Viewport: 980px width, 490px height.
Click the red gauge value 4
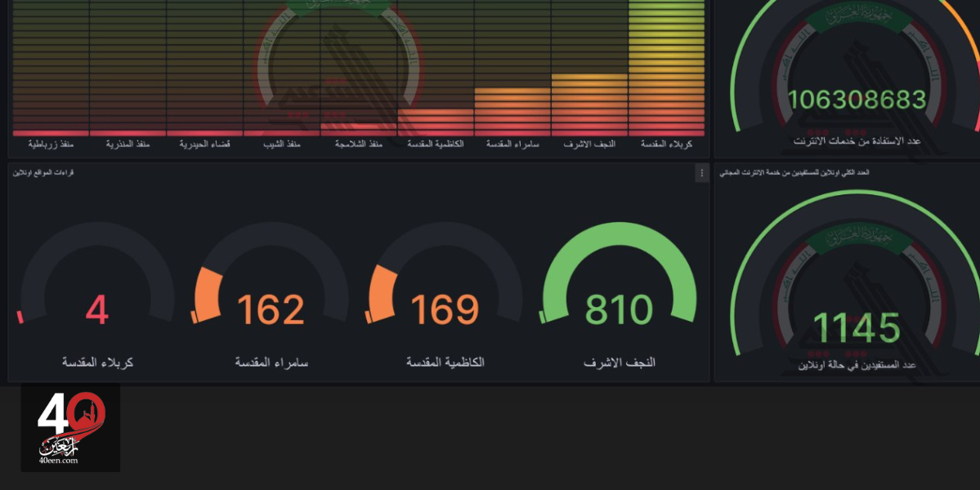97,310
